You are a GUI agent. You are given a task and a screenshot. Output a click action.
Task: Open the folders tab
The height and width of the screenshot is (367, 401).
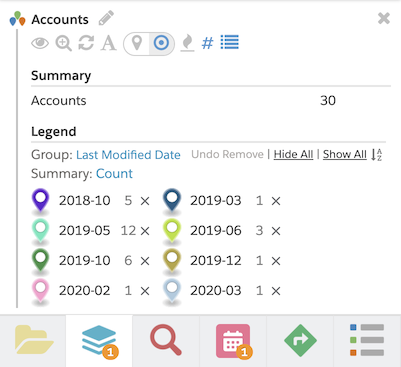tap(33, 340)
